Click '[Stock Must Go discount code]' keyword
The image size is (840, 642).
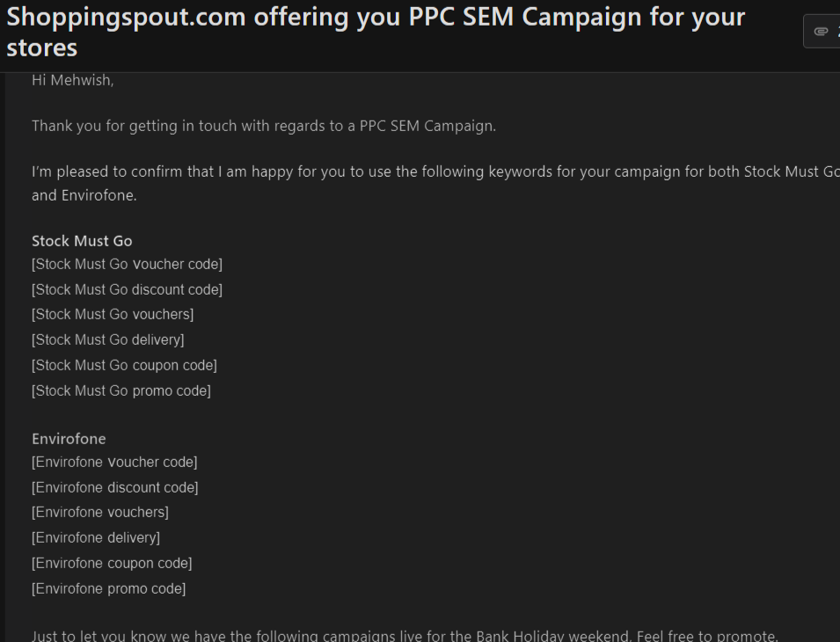click(x=127, y=289)
